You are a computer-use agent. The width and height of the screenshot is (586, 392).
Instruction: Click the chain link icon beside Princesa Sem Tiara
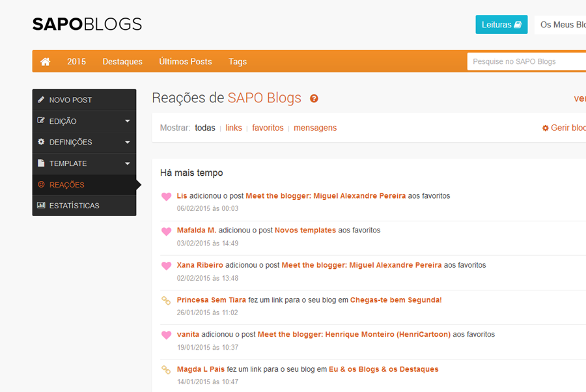(x=166, y=300)
